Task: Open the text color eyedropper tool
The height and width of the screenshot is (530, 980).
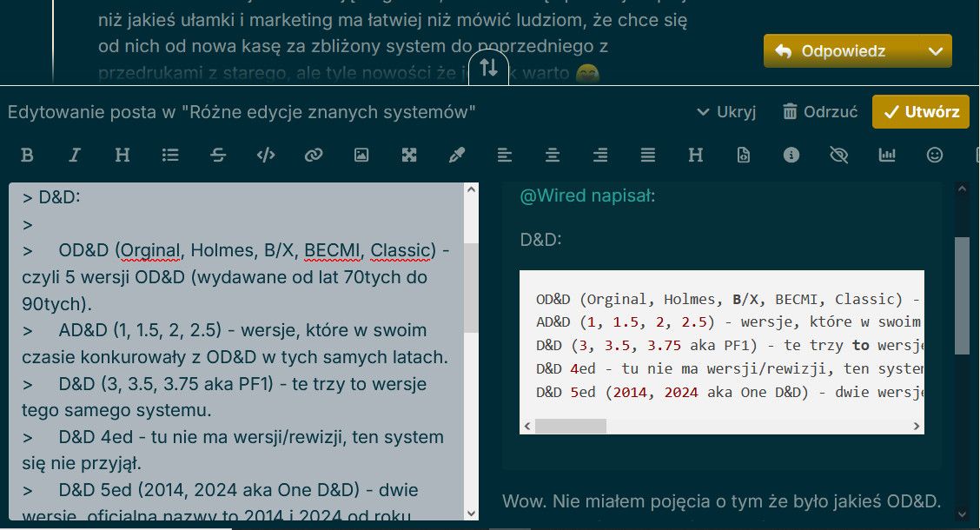Action: [457, 155]
